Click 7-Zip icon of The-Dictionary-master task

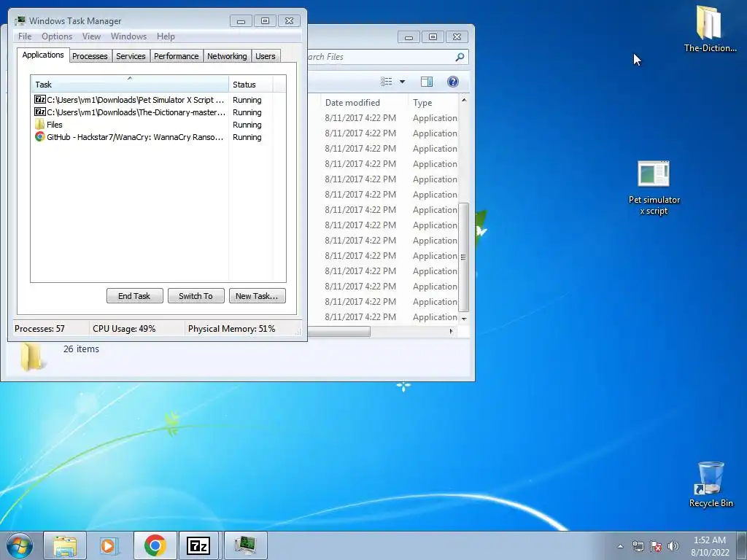[40, 112]
